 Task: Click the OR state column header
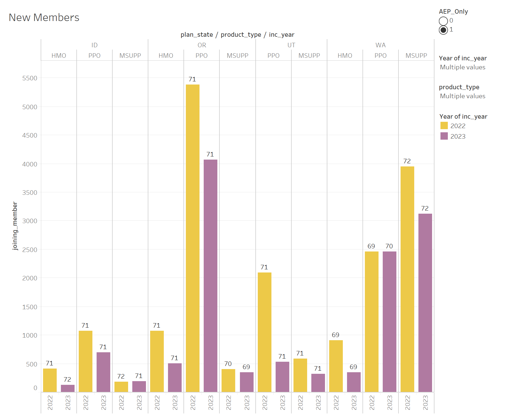point(202,45)
